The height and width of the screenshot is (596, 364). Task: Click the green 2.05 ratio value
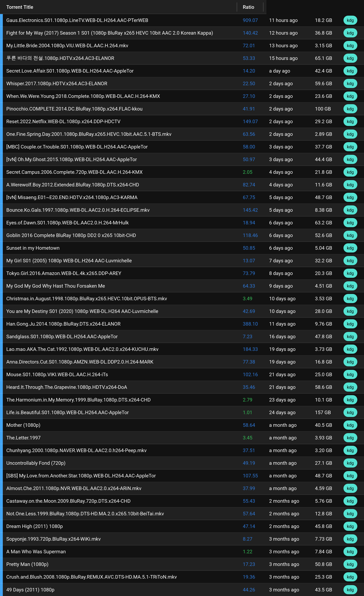248,172
